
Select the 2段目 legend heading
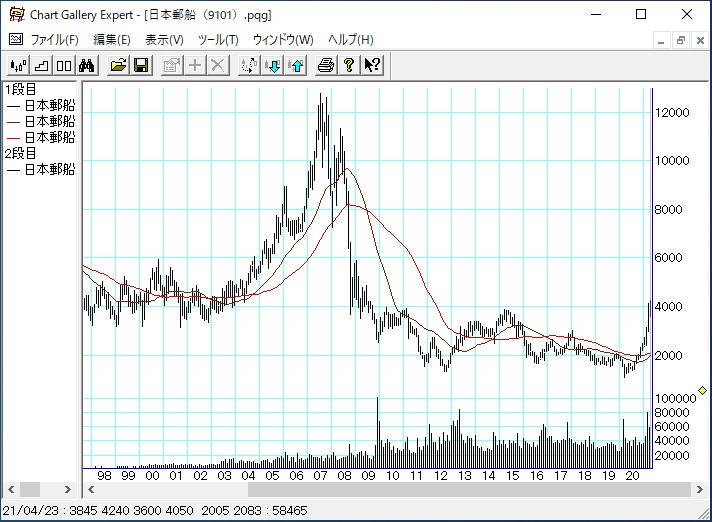pos(21,153)
